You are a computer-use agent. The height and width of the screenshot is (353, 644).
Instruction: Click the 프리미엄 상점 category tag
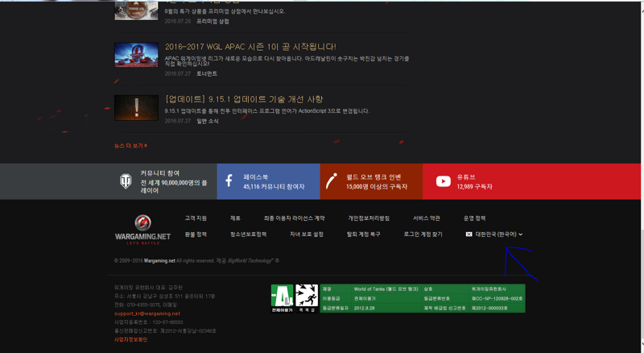pos(213,22)
